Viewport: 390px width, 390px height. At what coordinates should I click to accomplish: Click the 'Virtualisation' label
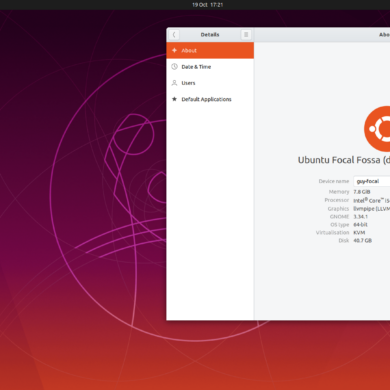[332, 233]
